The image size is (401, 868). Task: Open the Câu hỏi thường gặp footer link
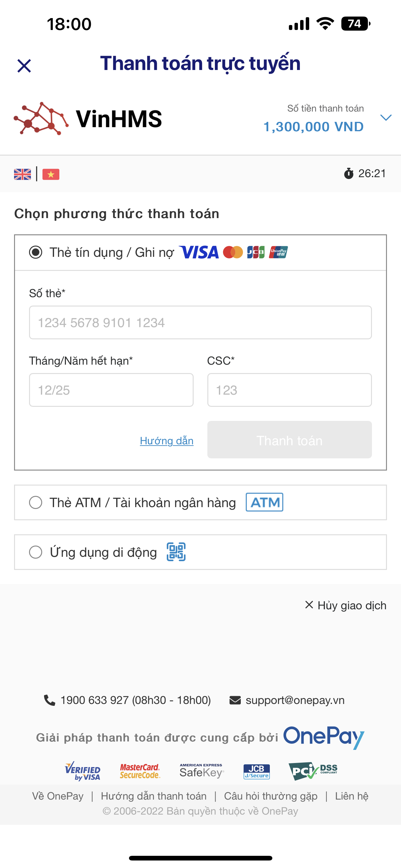click(271, 796)
